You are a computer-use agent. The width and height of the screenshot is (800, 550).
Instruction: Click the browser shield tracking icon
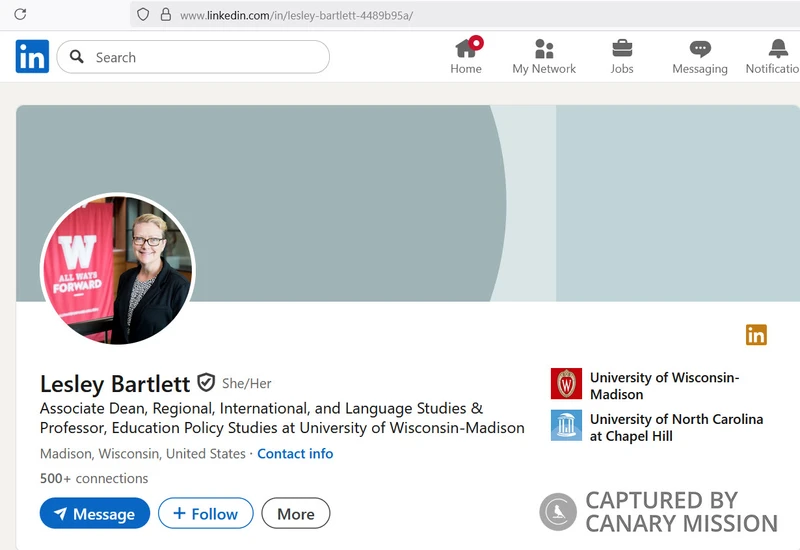[143, 14]
